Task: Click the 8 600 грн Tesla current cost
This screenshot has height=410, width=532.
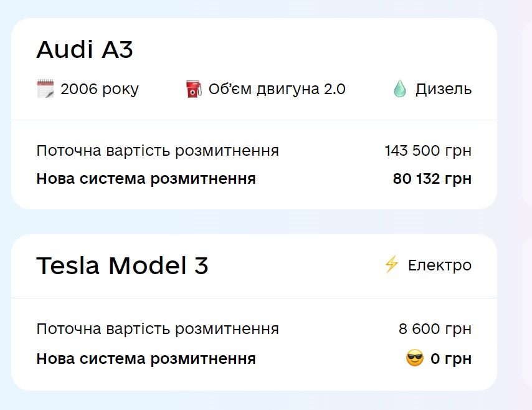Action: pos(435,328)
